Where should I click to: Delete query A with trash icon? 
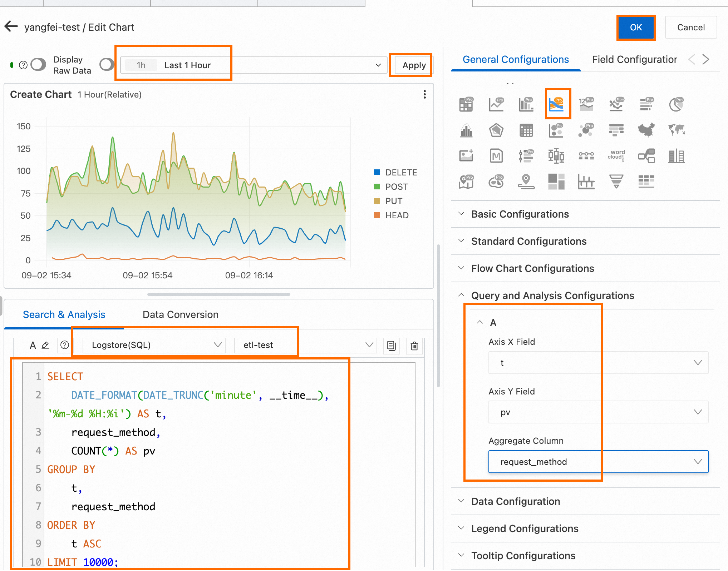[414, 346]
